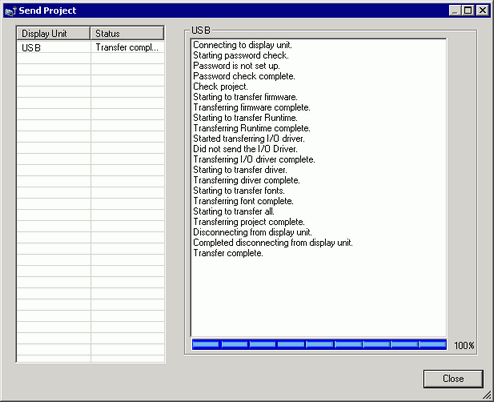Click the Send Project title bar icon

(x=11, y=11)
